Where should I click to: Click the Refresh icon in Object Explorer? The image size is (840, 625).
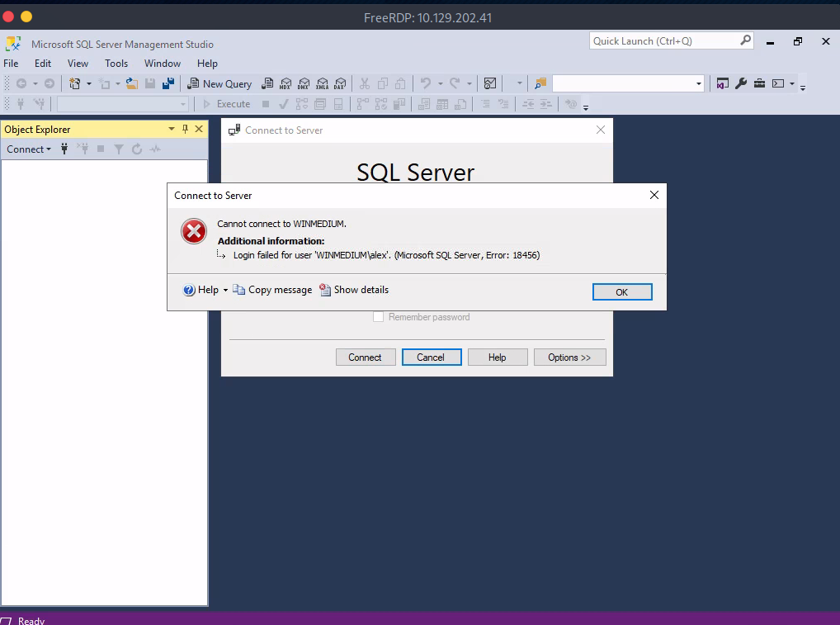137,149
